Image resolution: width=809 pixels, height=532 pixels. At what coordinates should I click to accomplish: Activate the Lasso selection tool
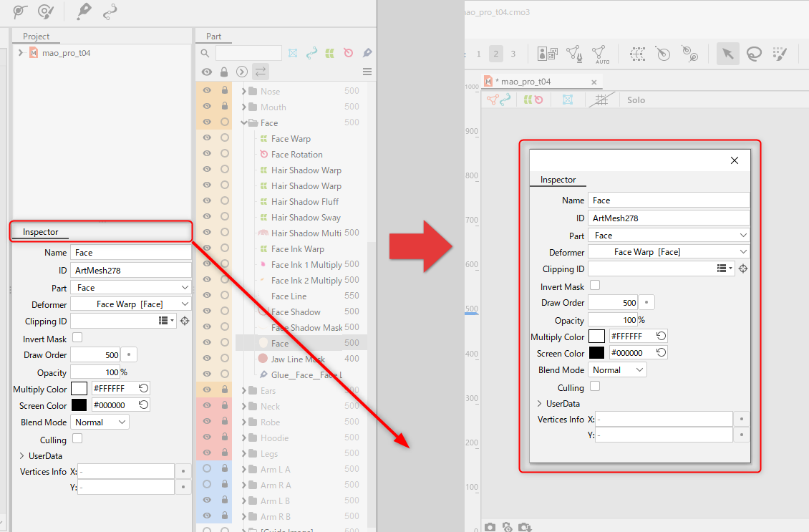755,54
